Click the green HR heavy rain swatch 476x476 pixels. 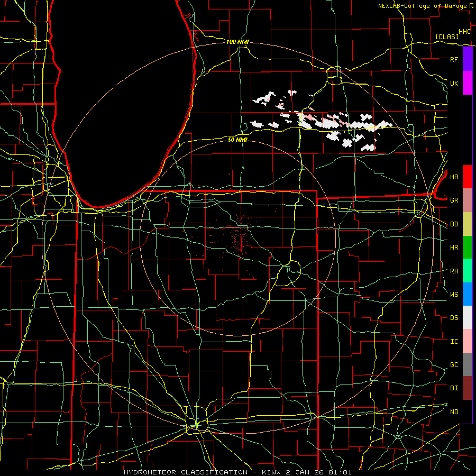pos(467,248)
